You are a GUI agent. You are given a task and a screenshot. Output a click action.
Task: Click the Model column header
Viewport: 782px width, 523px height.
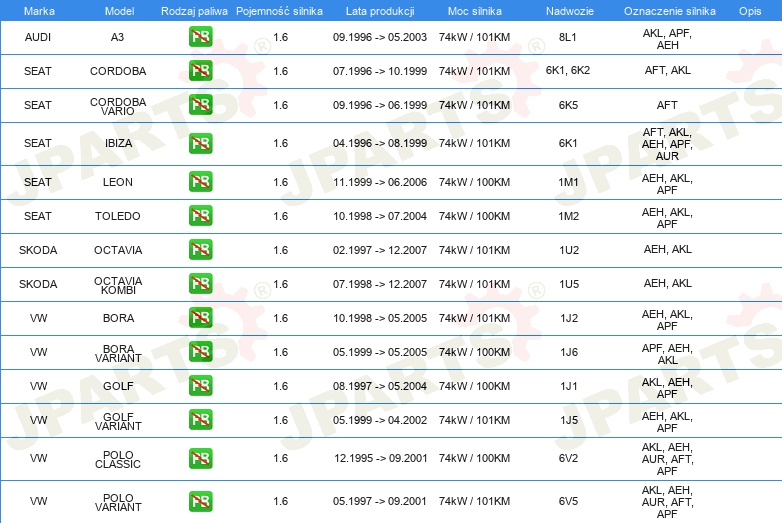coord(119,11)
